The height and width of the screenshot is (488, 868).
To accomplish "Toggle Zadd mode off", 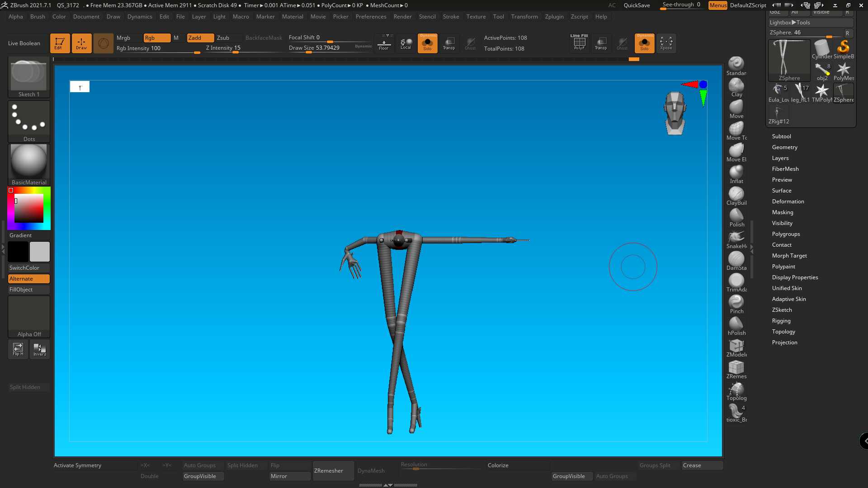I will tap(200, 38).
